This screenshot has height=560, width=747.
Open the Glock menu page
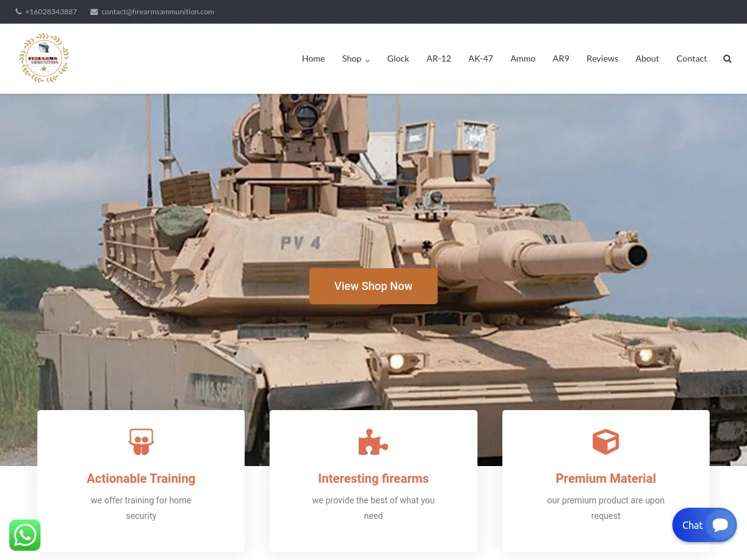pos(398,58)
